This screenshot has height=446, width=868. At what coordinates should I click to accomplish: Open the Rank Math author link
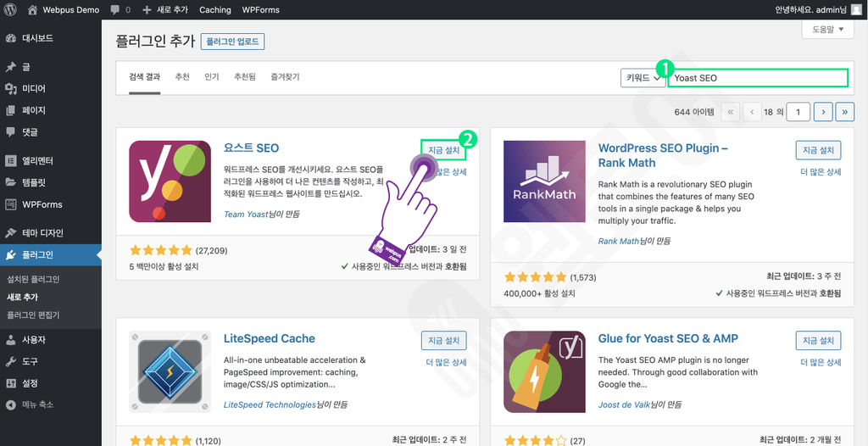619,241
